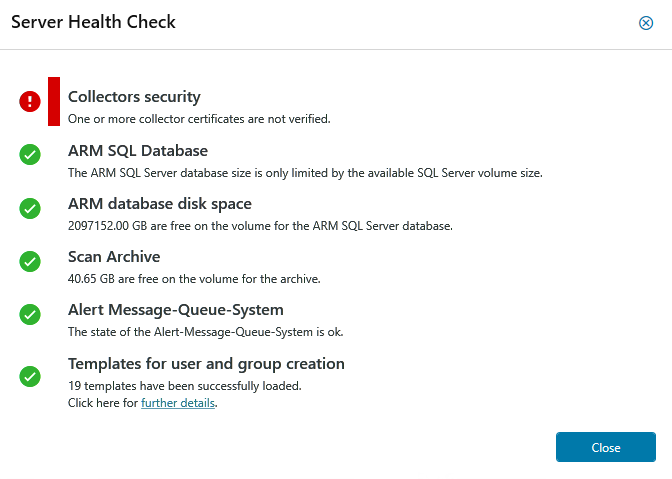Click the collector certificates not verified message
672x479 pixels.
point(199,119)
